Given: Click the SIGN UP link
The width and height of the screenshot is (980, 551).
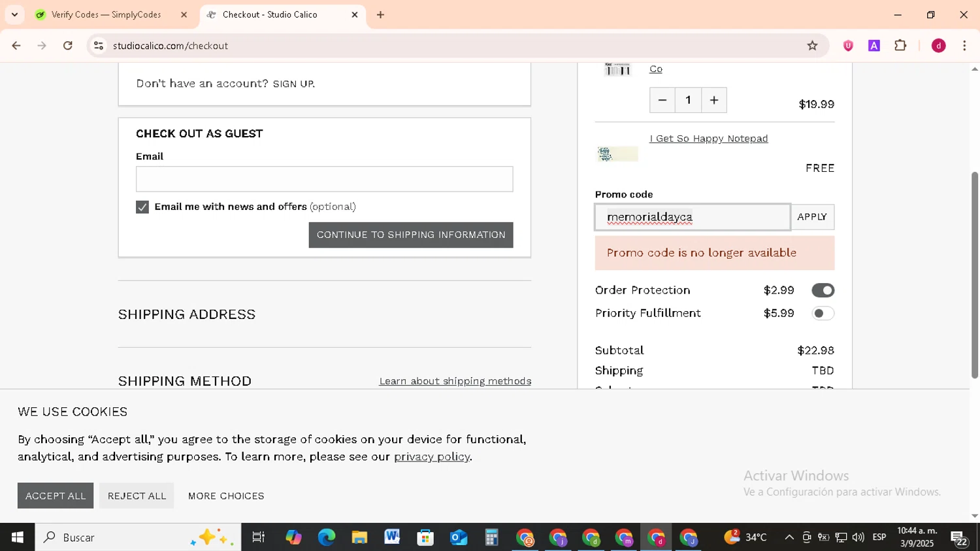Looking at the screenshot, I should pyautogui.click(x=294, y=84).
